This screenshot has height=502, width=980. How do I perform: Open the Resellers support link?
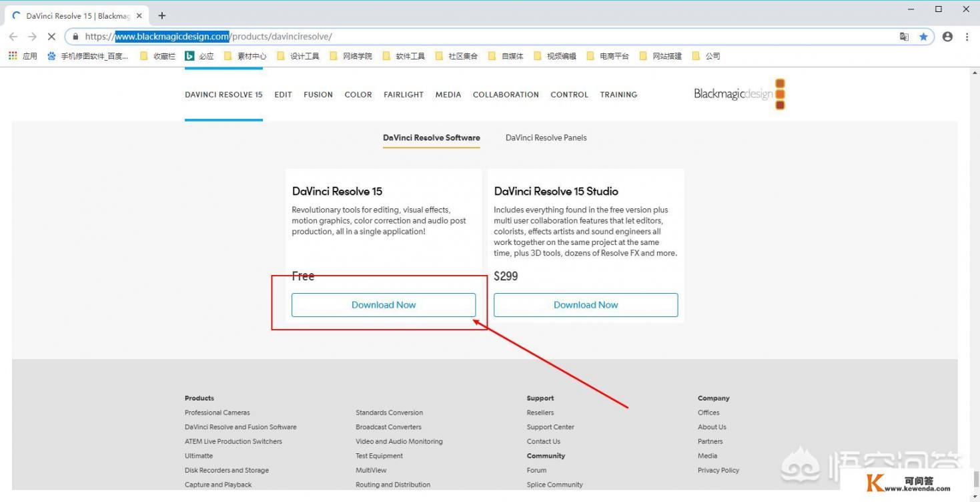(540, 413)
